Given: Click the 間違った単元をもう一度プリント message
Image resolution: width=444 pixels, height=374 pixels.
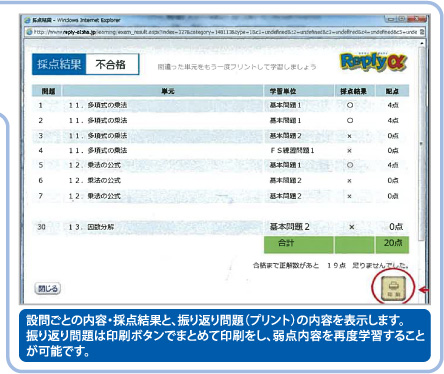Looking at the screenshot, I should click(x=237, y=67).
